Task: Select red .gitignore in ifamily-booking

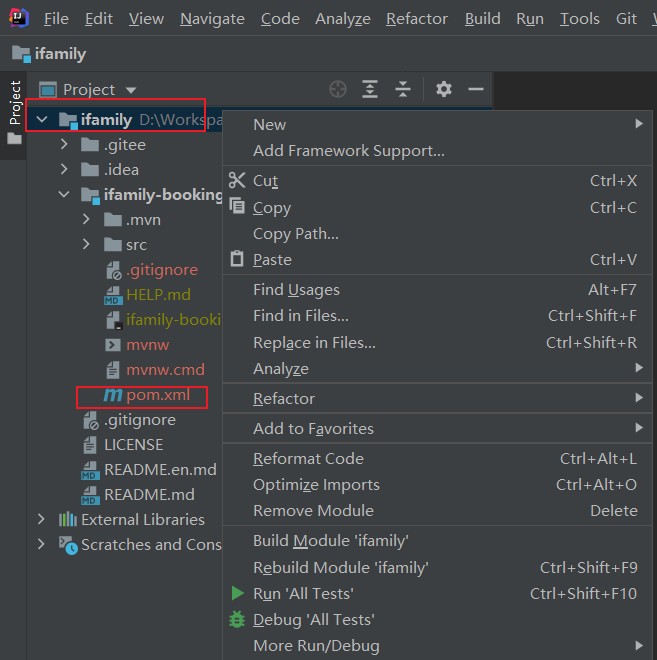Action: tap(162, 269)
